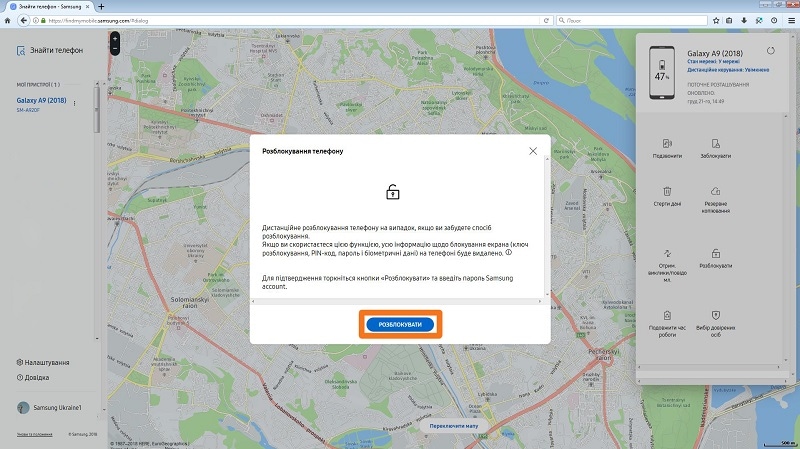Open terms link at sidebar bottom
Viewport: 800px width, 449px height.
coord(34,434)
